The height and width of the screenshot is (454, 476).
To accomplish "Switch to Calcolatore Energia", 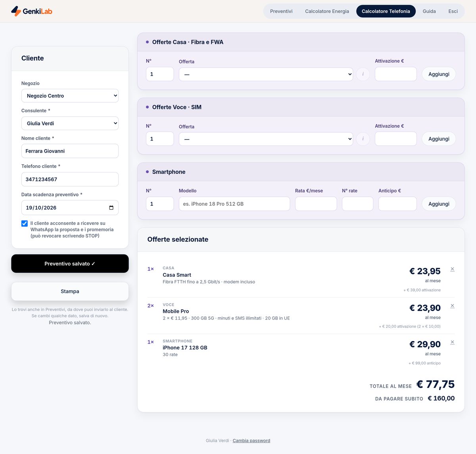I will point(327,11).
